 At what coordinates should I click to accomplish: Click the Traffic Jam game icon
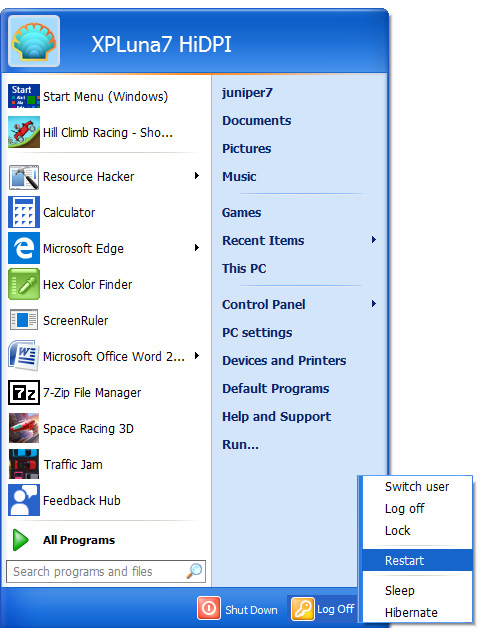(24, 464)
